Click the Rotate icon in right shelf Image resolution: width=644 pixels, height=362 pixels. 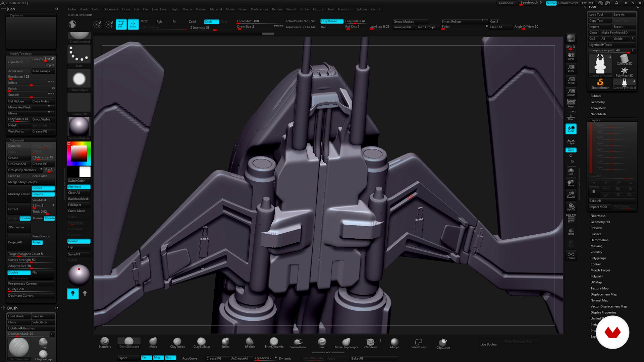coord(571,207)
